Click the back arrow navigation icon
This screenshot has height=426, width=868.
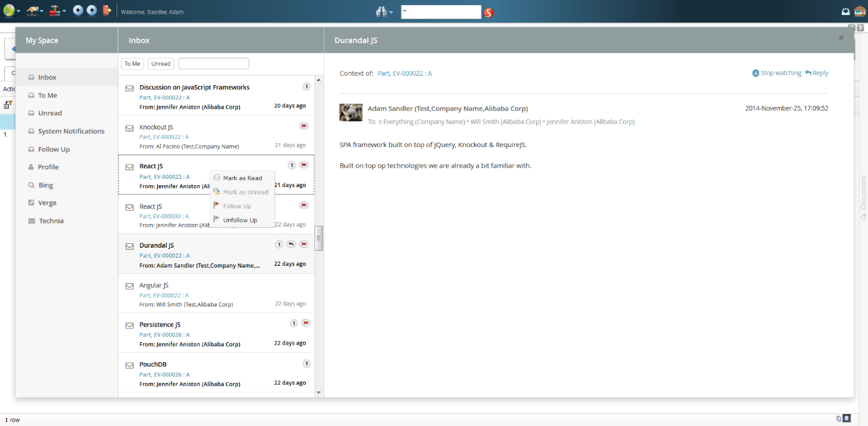coord(78,10)
